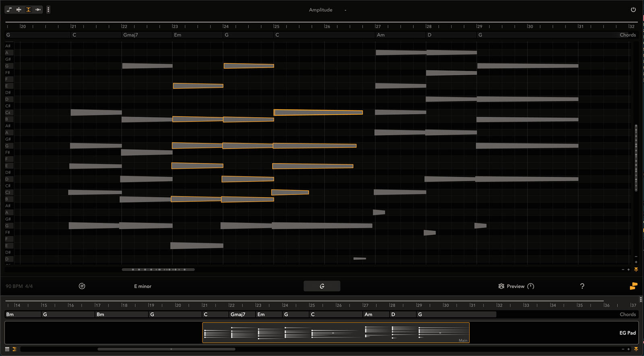Click the list view icon at bottom left

tap(7, 349)
